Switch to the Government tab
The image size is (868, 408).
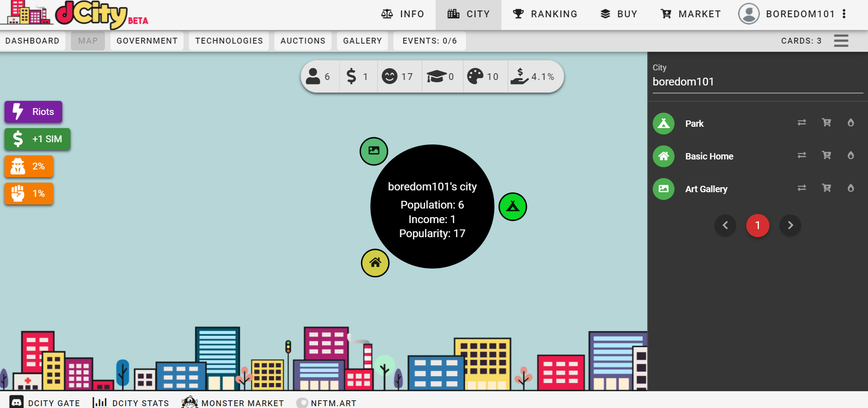coord(147,41)
